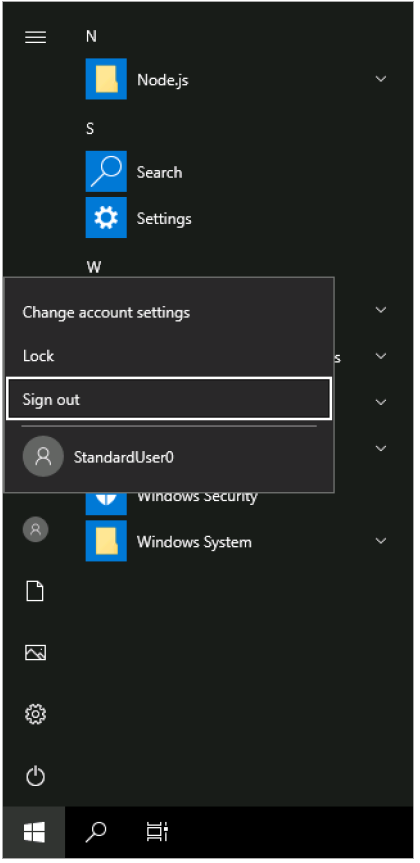Open the sidebar Settings gear icon
The width and height of the screenshot is (420, 863).
click(x=35, y=714)
